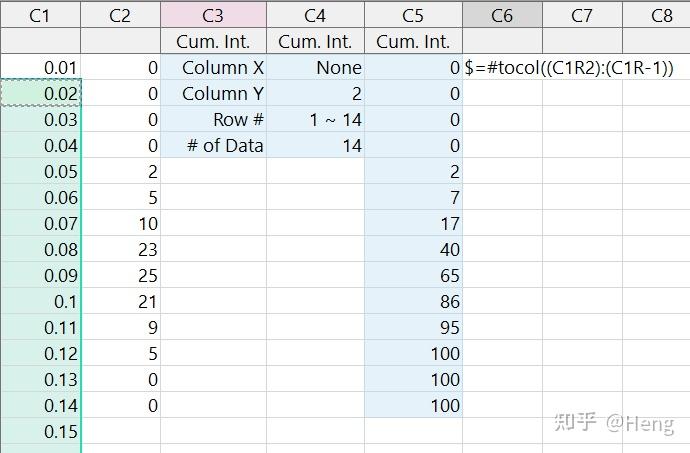Viewport: 690px width, 453px height.
Task: Click the highlighted C3 column header
Action: [213, 15]
